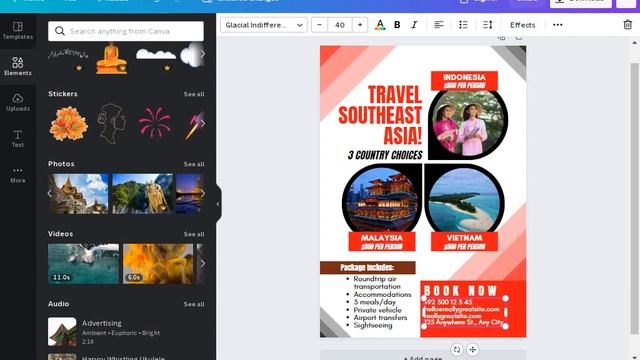640x360 pixels.
Task: See all Audio
Action: [194, 304]
